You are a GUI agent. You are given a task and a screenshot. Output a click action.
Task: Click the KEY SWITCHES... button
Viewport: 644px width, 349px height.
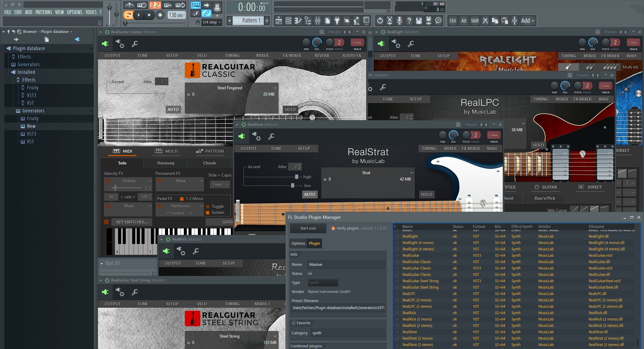pyautogui.click(x=131, y=222)
